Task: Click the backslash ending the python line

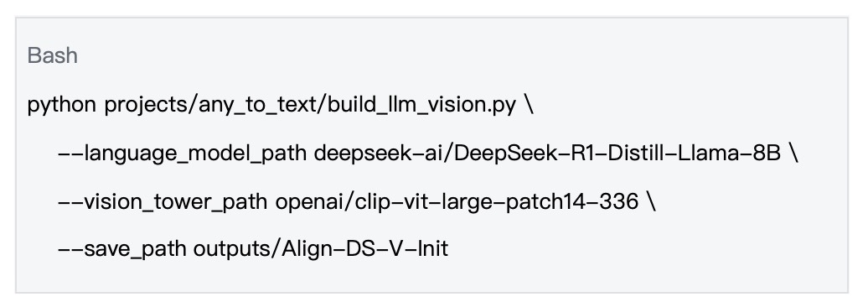Action: pyautogui.click(x=528, y=104)
